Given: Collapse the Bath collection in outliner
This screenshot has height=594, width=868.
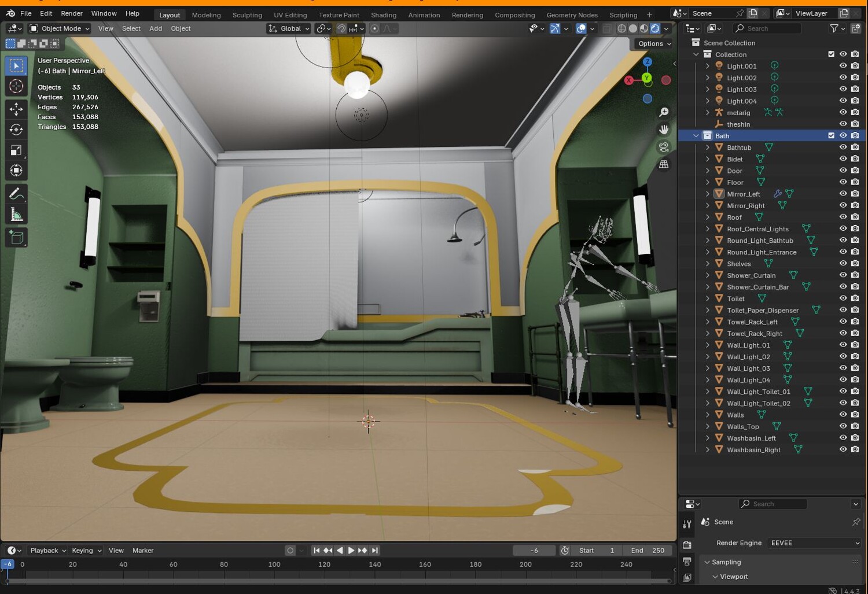Looking at the screenshot, I should (696, 136).
